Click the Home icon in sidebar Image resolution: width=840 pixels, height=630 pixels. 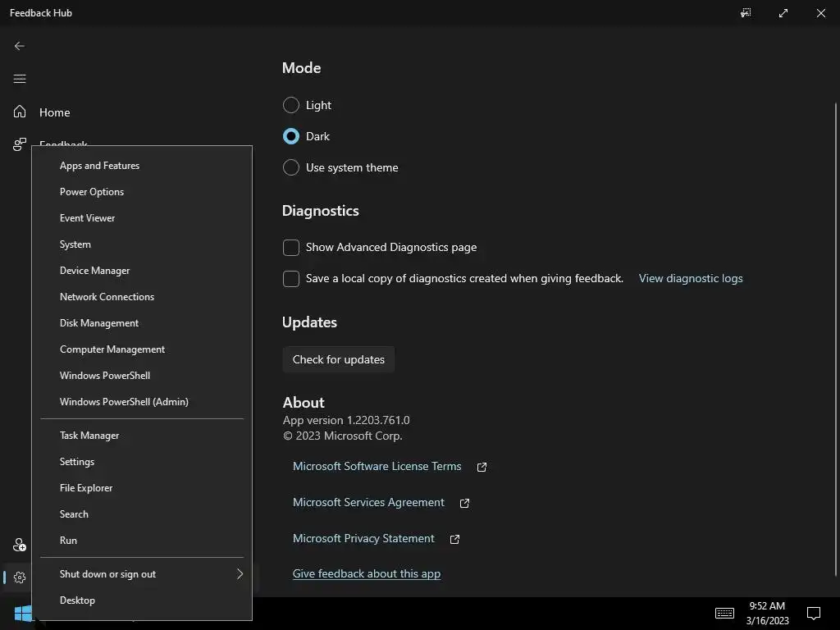pos(20,112)
